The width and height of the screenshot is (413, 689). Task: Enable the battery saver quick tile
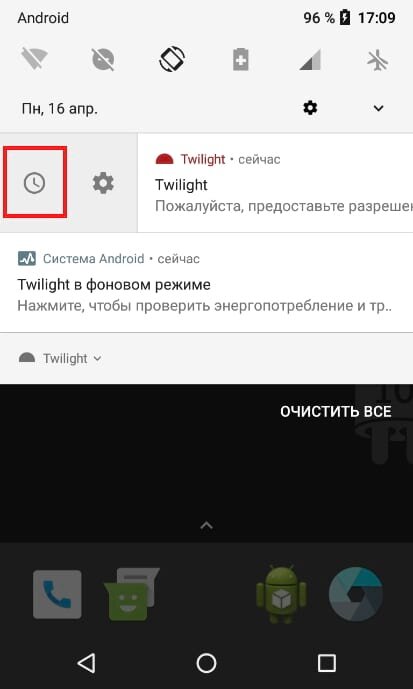[x=241, y=59]
